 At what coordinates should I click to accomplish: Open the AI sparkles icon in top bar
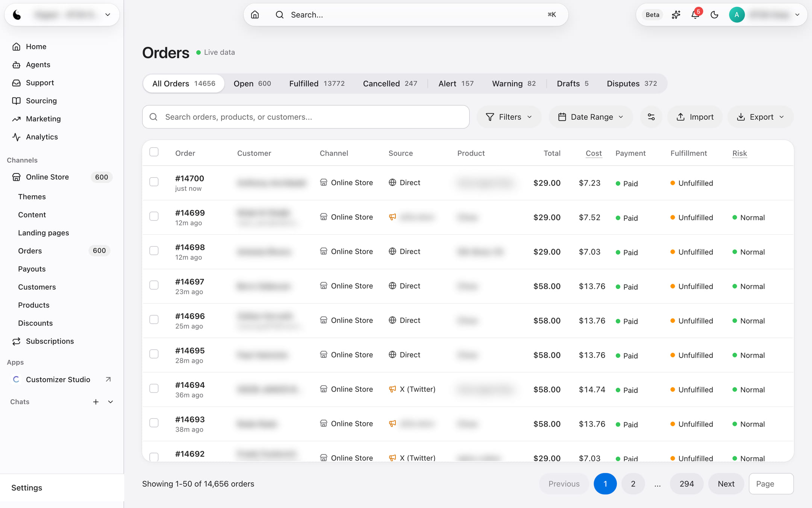(676, 15)
